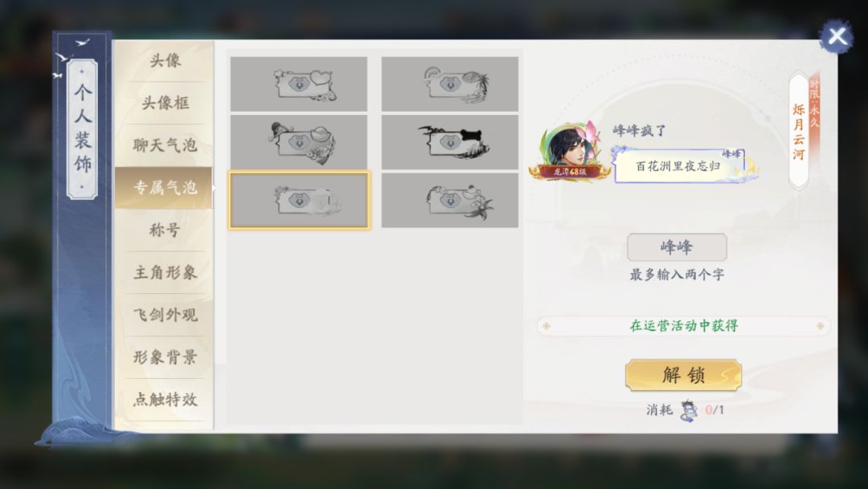The height and width of the screenshot is (489, 868).
Task: Select the palm tree bubble thumbnail
Action: pyautogui.click(x=449, y=84)
